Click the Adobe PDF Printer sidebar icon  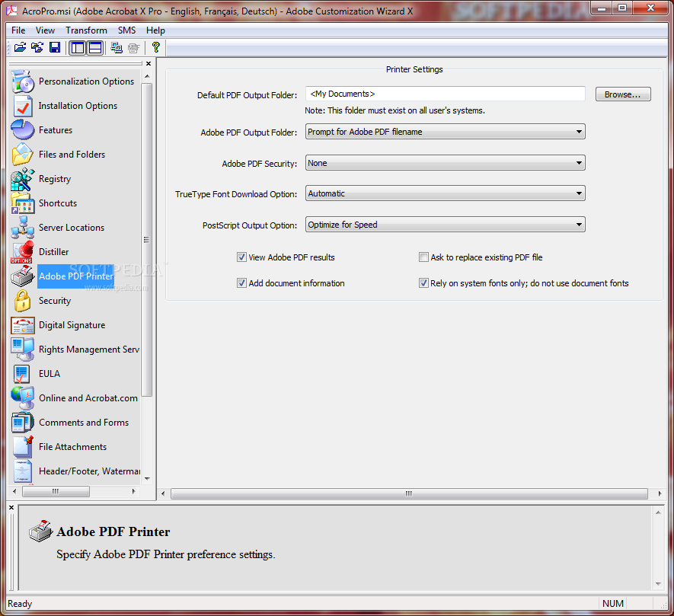point(22,276)
